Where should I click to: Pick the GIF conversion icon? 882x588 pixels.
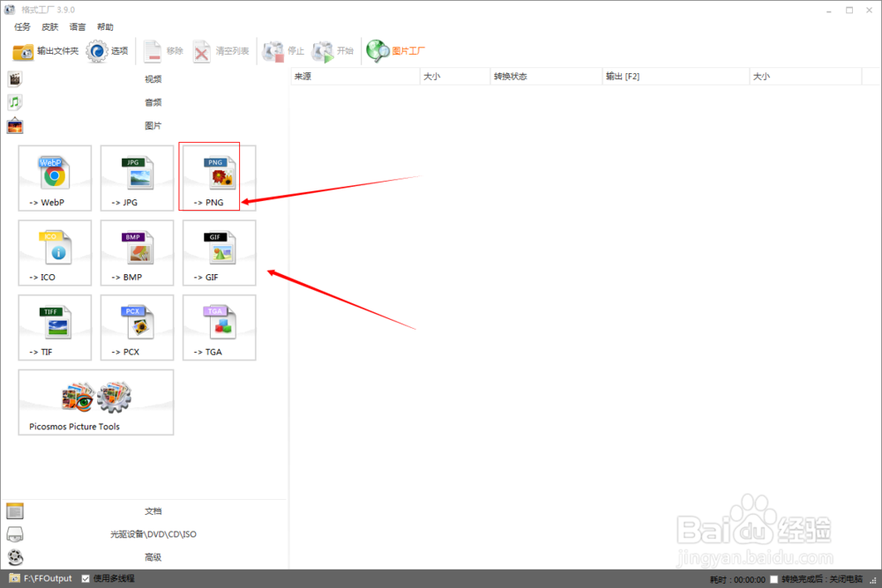[x=219, y=253]
